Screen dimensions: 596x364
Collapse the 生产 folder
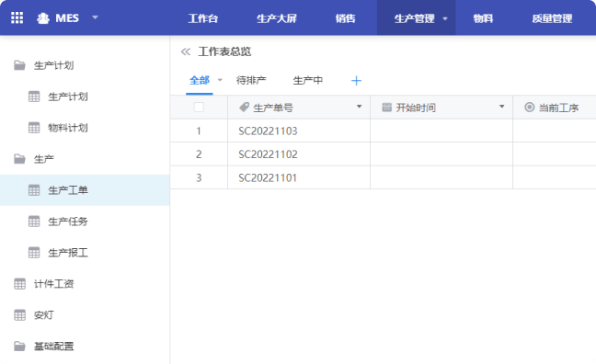tap(44, 159)
